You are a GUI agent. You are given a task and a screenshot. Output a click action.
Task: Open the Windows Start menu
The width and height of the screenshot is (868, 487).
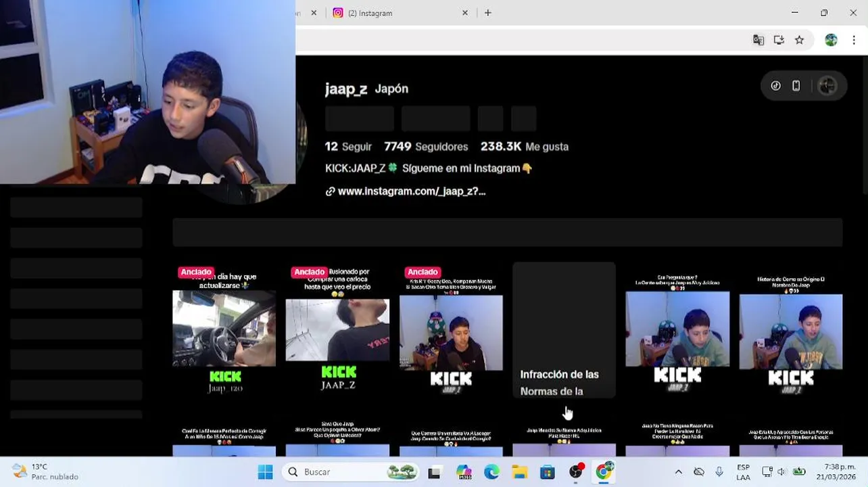click(265, 472)
